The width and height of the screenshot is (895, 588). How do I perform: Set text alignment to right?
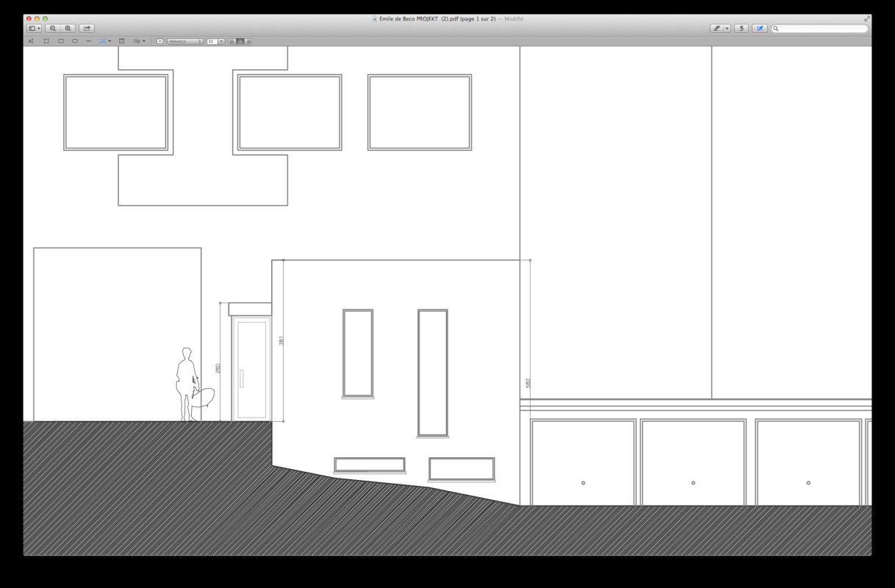click(x=248, y=41)
